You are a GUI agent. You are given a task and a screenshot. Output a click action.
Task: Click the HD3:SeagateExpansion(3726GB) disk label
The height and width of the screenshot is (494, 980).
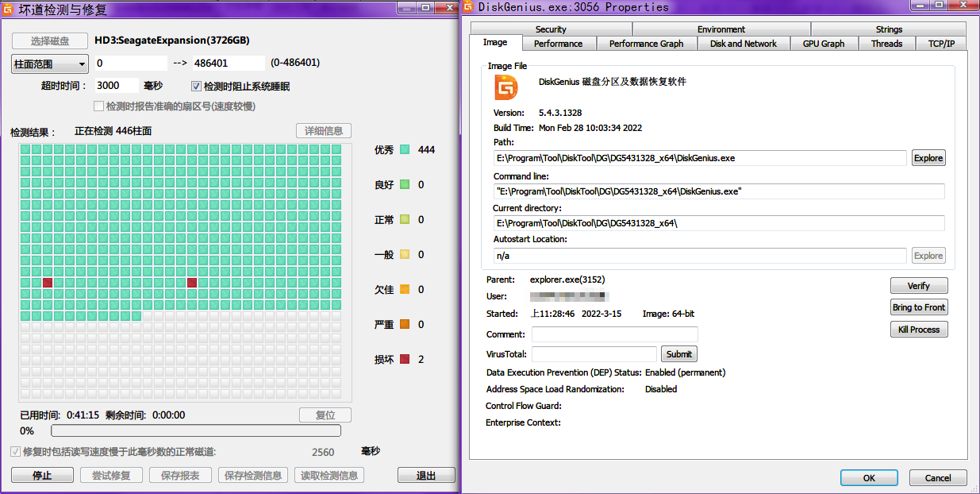pyautogui.click(x=172, y=41)
